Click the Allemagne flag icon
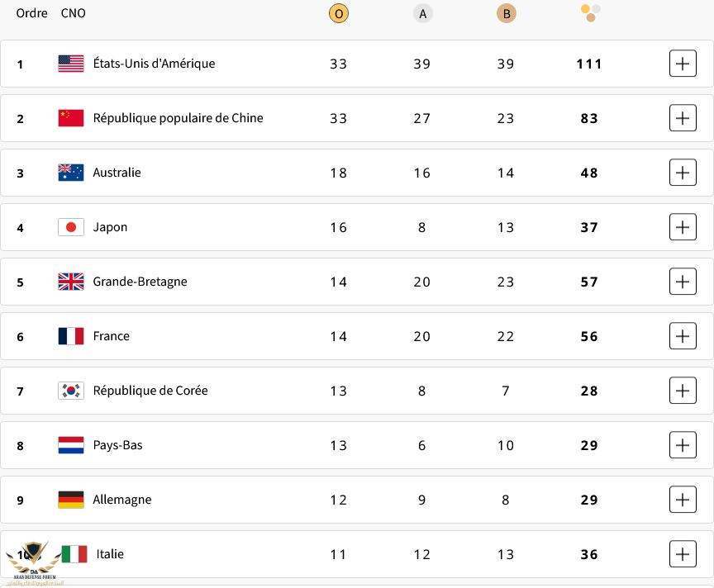714x588 pixels. [71, 500]
